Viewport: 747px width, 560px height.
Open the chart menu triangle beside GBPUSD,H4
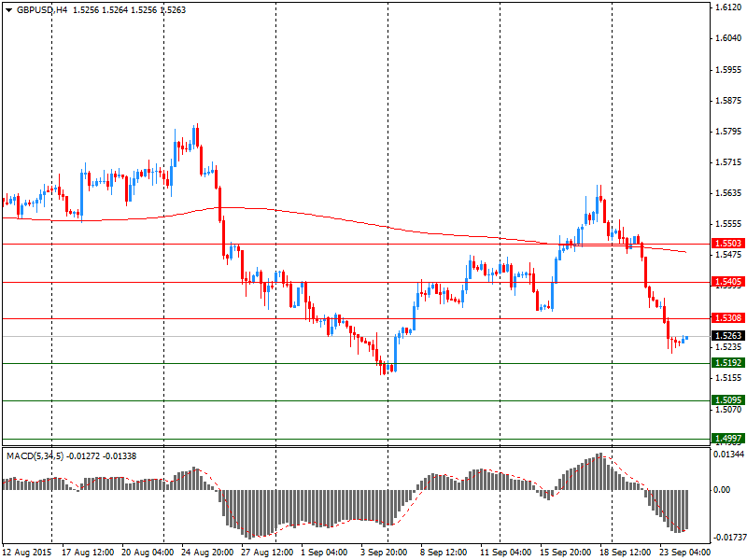[x=8, y=10]
